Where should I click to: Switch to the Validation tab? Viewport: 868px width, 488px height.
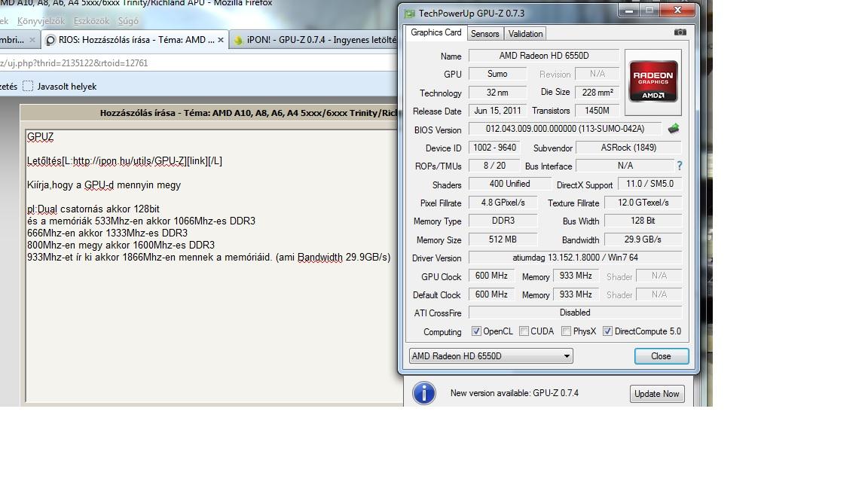click(x=525, y=34)
